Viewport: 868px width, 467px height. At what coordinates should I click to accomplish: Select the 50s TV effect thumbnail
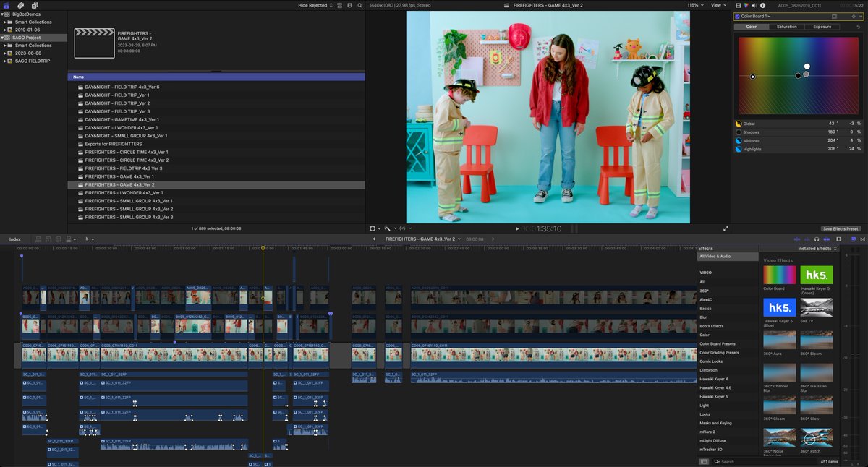tap(816, 308)
